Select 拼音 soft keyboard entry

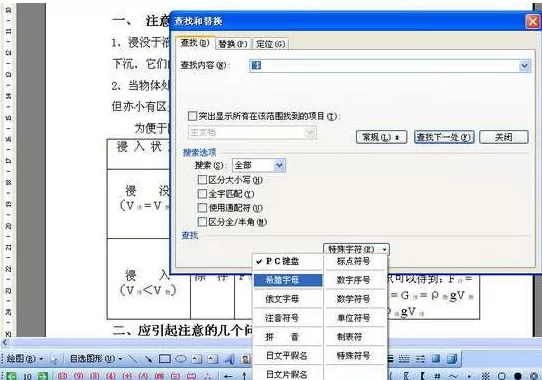288,337
